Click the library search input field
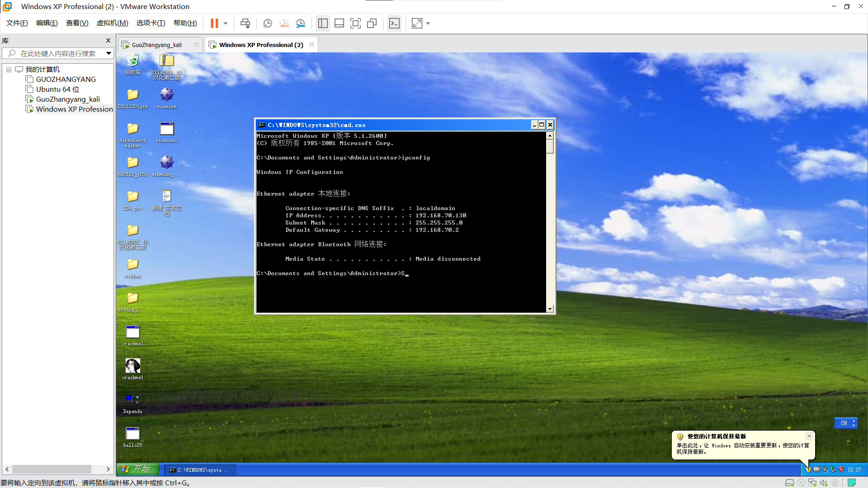The image size is (868, 488). tap(58, 53)
